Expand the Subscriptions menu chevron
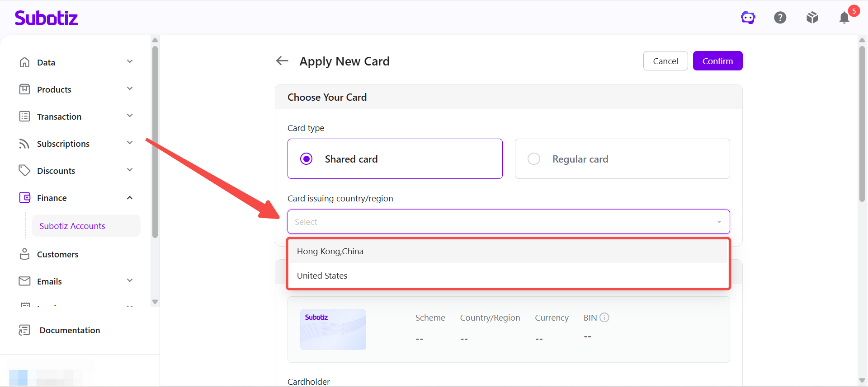Screen dimensions: 868x387 click(130, 143)
